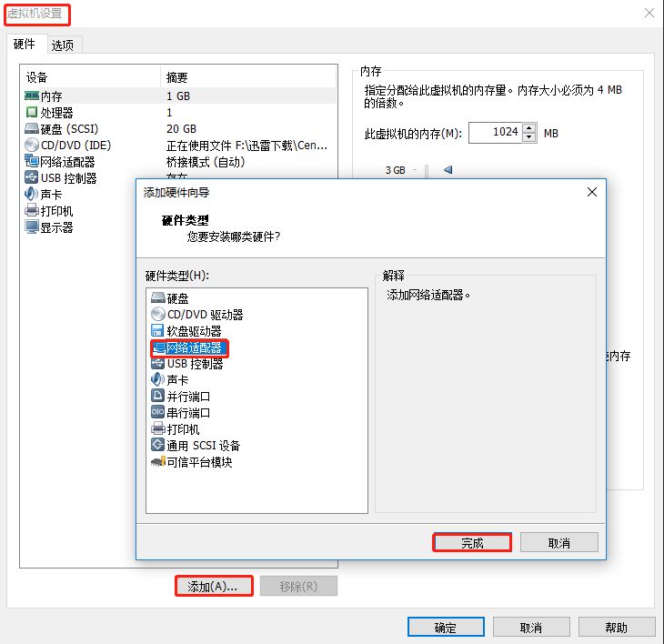Close the 虚拟机设置 window
The height and width of the screenshot is (644, 664).
(x=649, y=13)
